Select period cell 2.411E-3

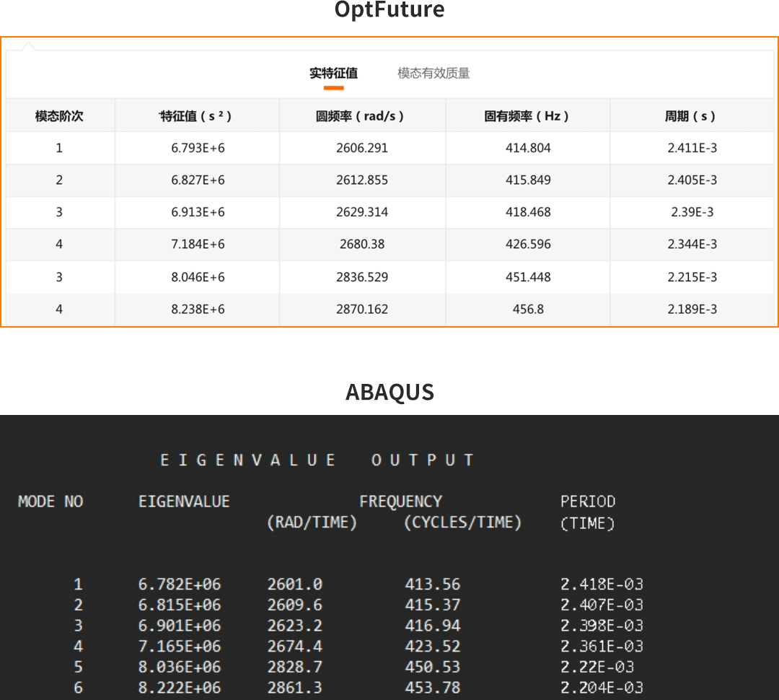tap(692, 148)
